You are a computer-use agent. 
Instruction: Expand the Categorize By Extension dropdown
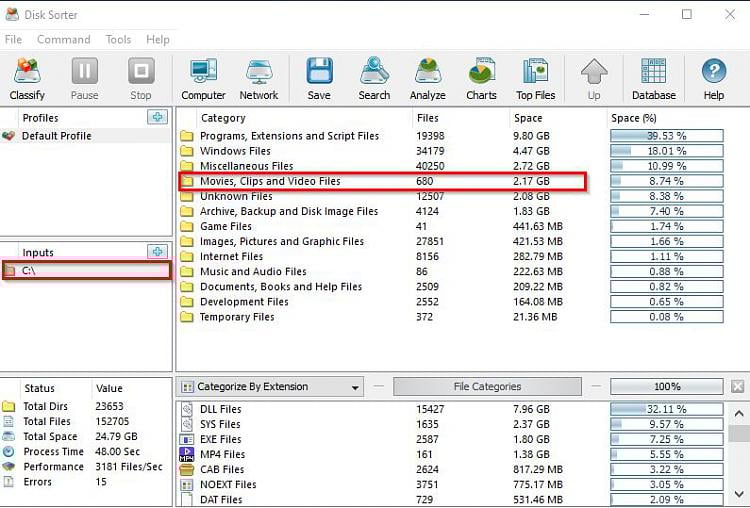tap(270, 387)
